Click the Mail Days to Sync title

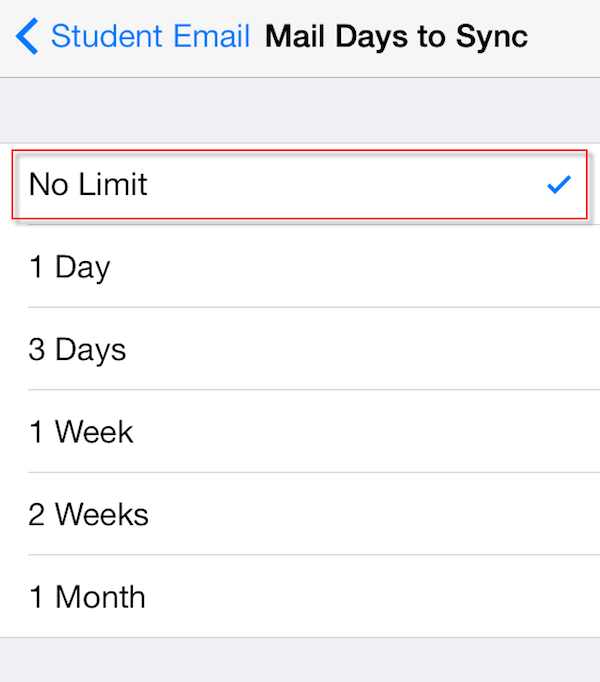396,37
